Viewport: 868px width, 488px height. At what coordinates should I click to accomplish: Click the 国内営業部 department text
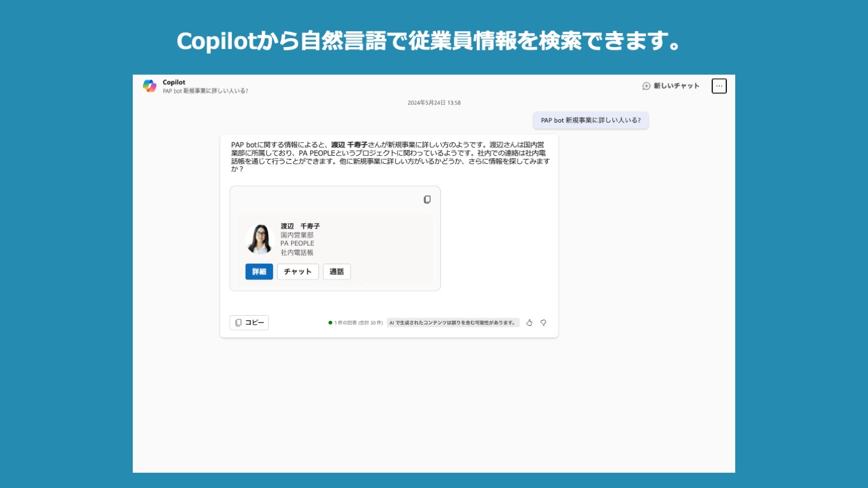[297, 235]
